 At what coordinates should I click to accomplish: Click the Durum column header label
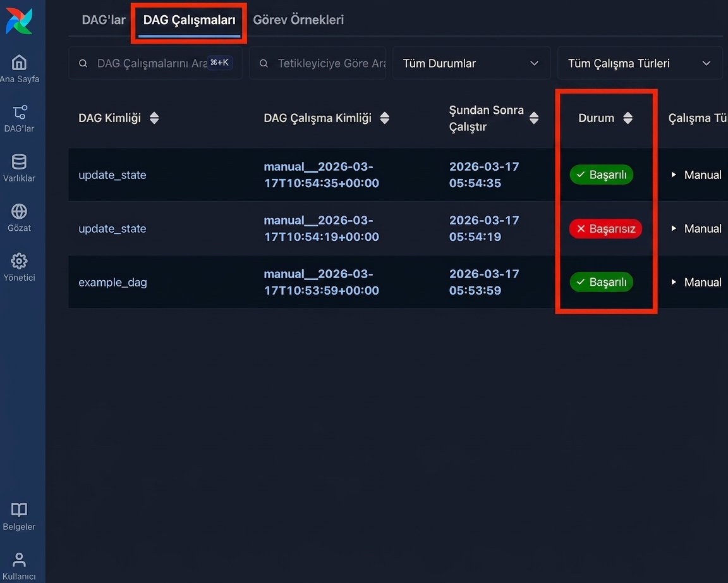coord(596,118)
